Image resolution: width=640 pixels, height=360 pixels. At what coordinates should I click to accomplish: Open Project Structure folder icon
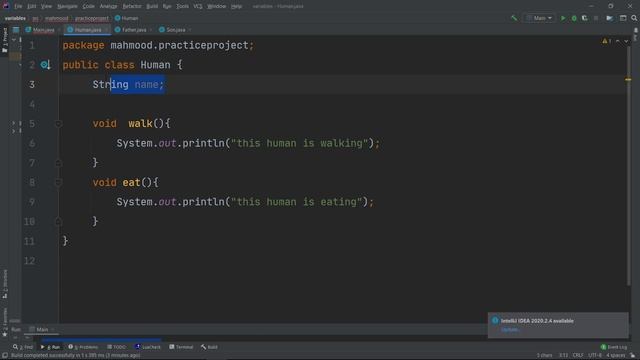(x=609, y=18)
